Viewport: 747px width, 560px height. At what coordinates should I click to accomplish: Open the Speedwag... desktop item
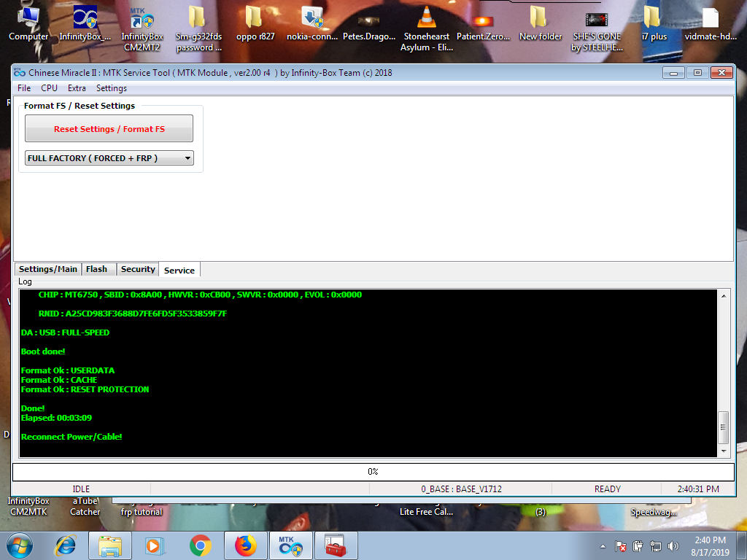point(654,512)
